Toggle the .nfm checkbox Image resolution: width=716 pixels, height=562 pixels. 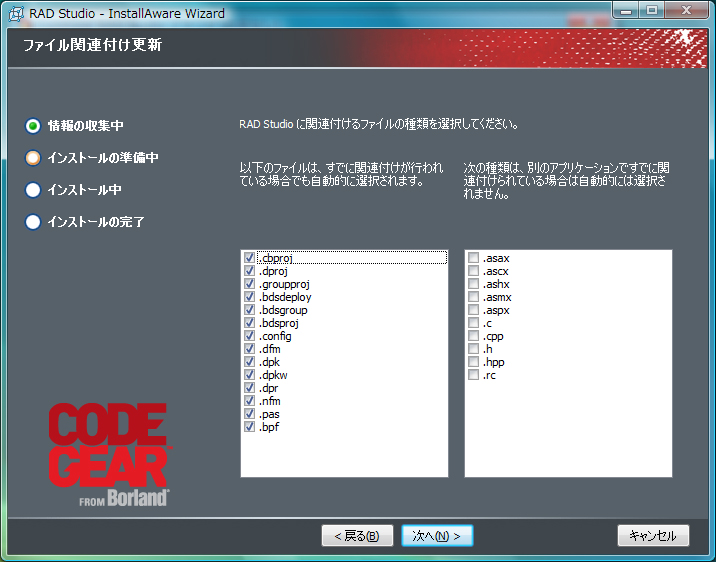[249, 401]
